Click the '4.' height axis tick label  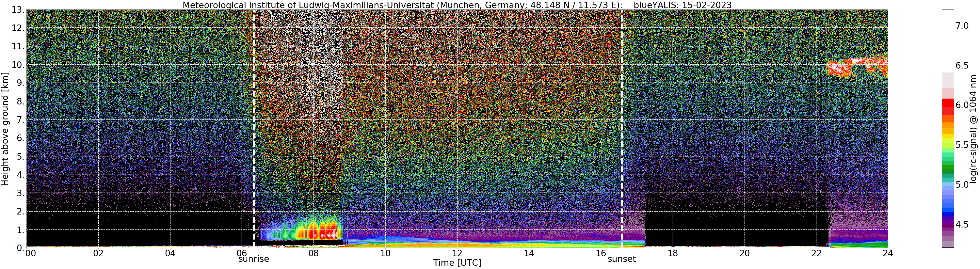[x=21, y=175]
